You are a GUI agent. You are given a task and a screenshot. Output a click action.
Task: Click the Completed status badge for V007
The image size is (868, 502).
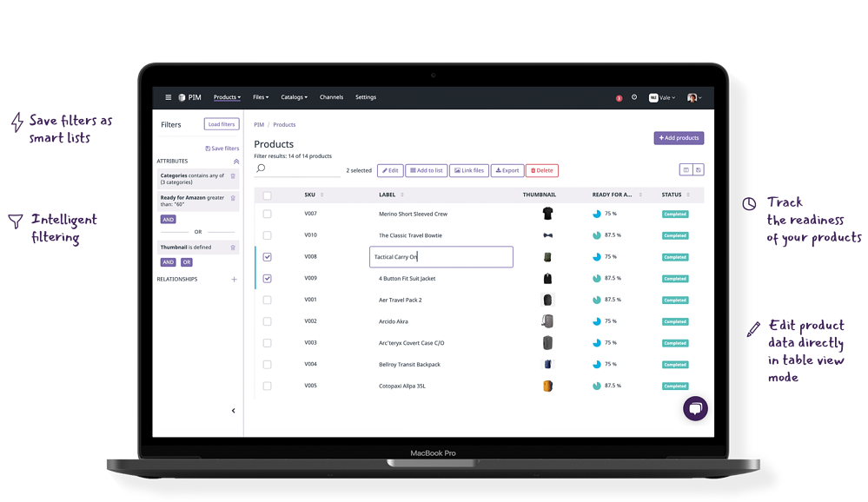[675, 215]
